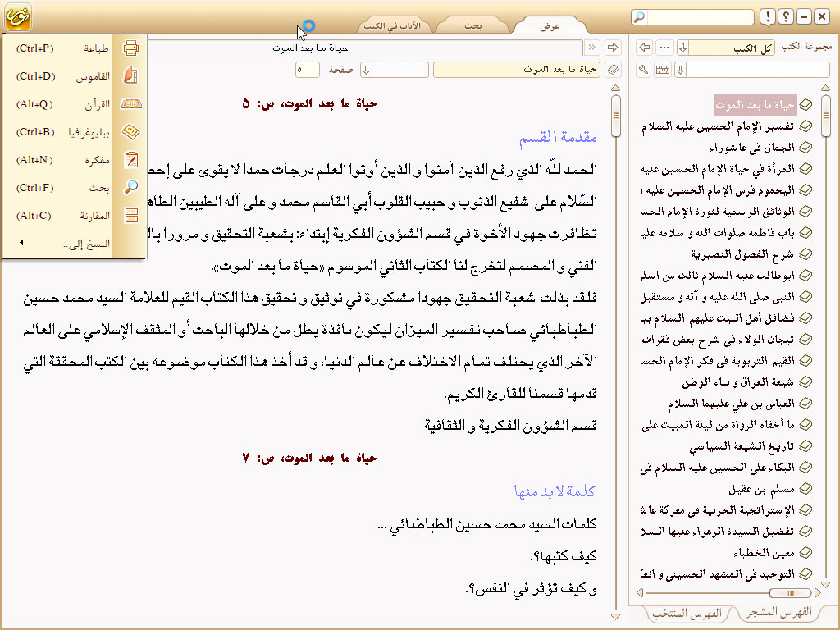Select book شرح الفصول النصيرية
Viewport: 840px width, 630px height.
[x=742, y=254]
